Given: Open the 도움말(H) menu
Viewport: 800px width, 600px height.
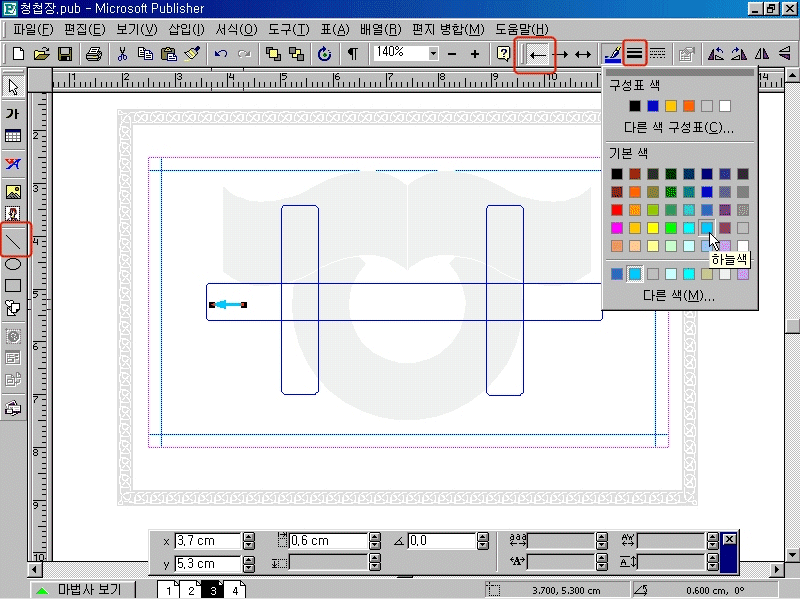Looking at the screenshot, I should coord(522,30).
